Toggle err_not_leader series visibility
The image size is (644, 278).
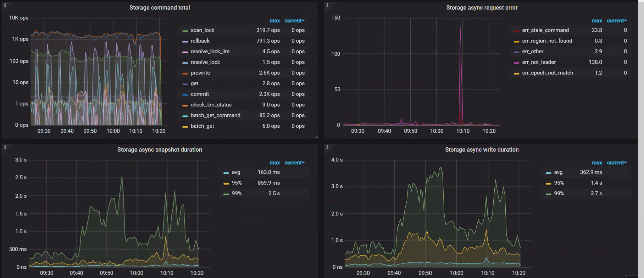[539, 62]
